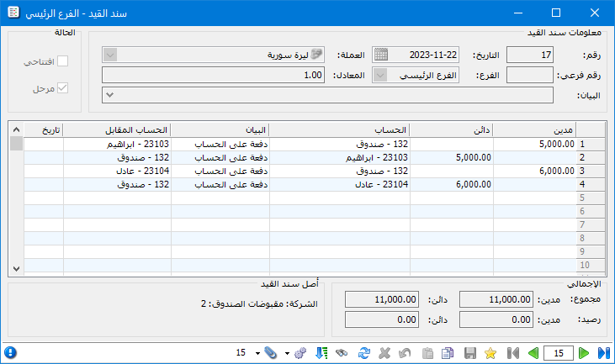Click source text مقبوضات الصندوق: 2
Screen dimensions: 615x364
pos(242,303)
